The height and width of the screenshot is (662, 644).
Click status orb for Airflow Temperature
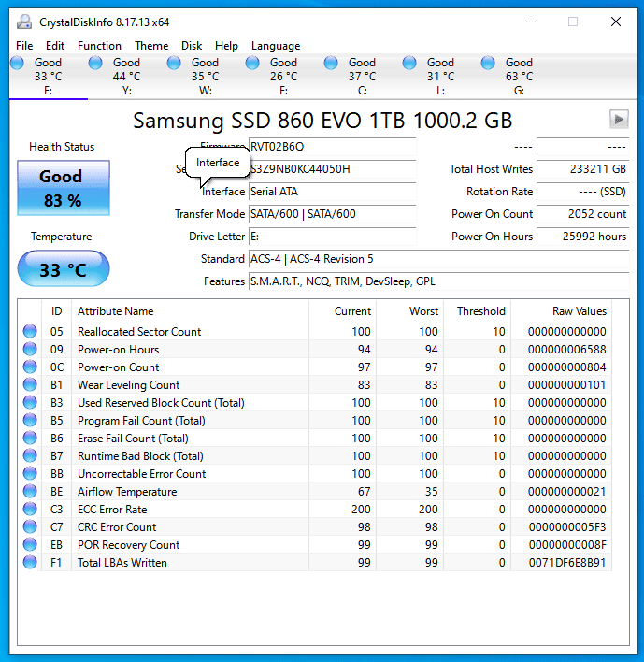(30, 491)
